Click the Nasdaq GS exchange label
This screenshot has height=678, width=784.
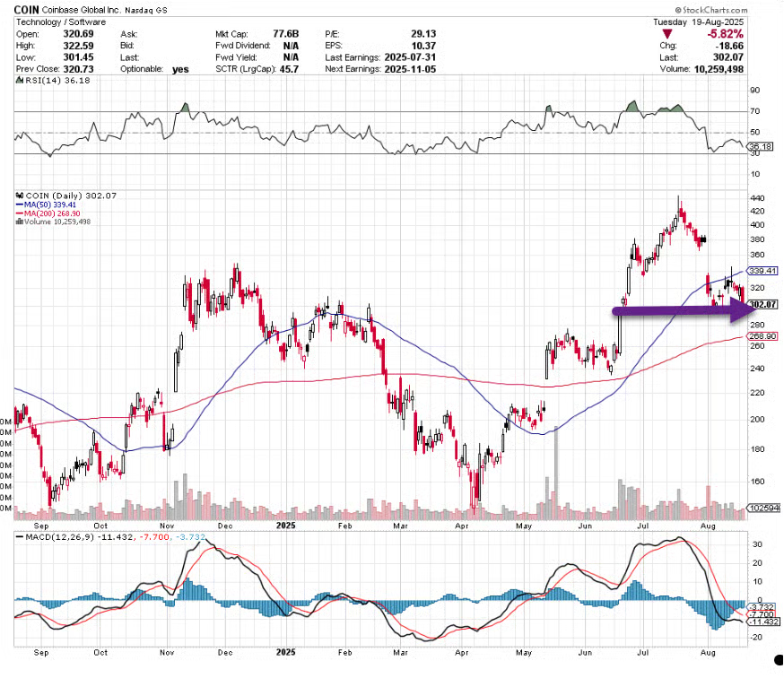(x=144, y=10)
